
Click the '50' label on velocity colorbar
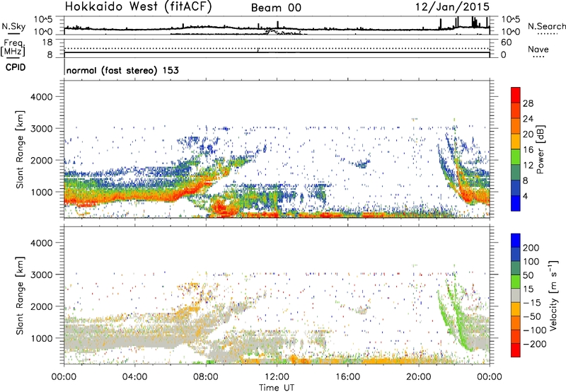[x=528, y=275]
